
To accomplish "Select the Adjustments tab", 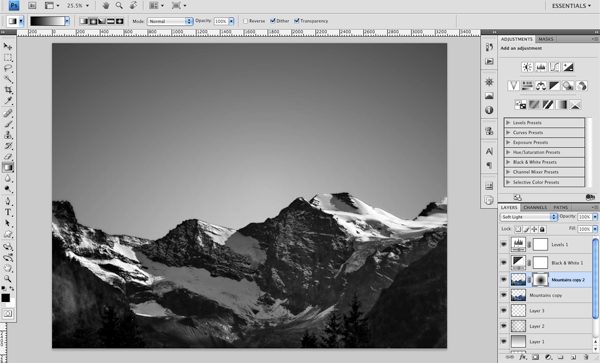I will click(517, 39).
